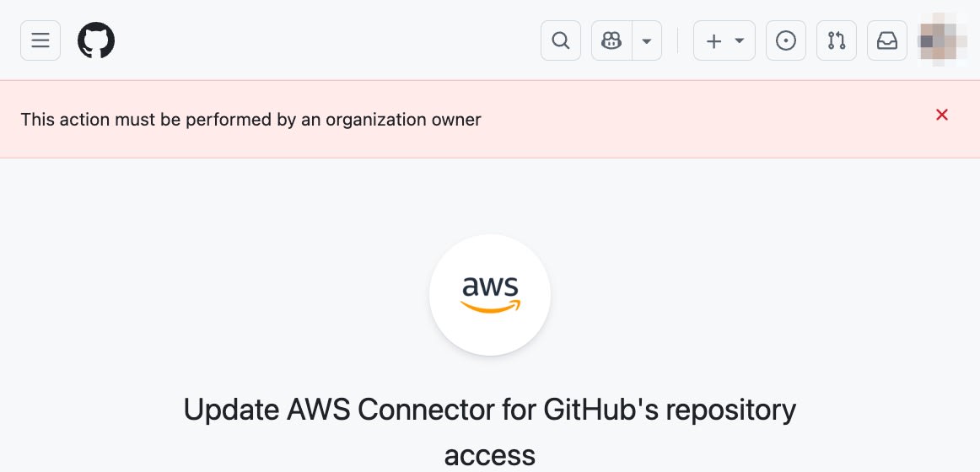Viewport: 980px width, 472px height.
Task: Click the orange AWS smile arrow
Action: [x=490, y=308]
